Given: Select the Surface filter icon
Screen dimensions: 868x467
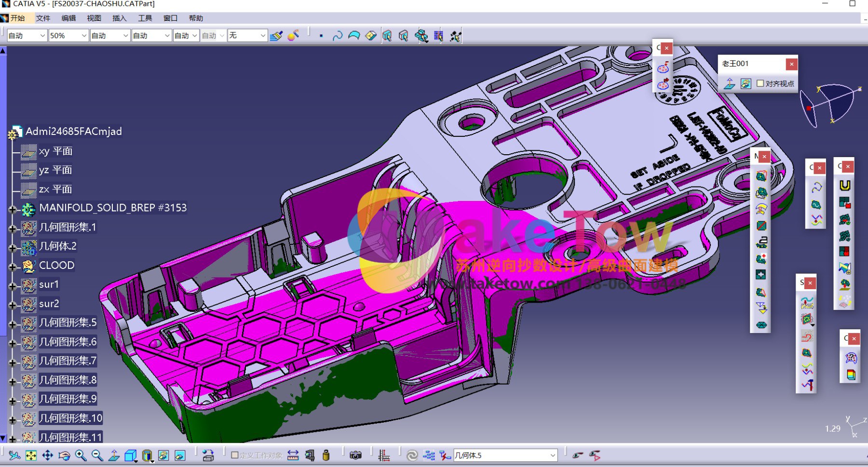Looking at the screenshot, I should 354,36.
